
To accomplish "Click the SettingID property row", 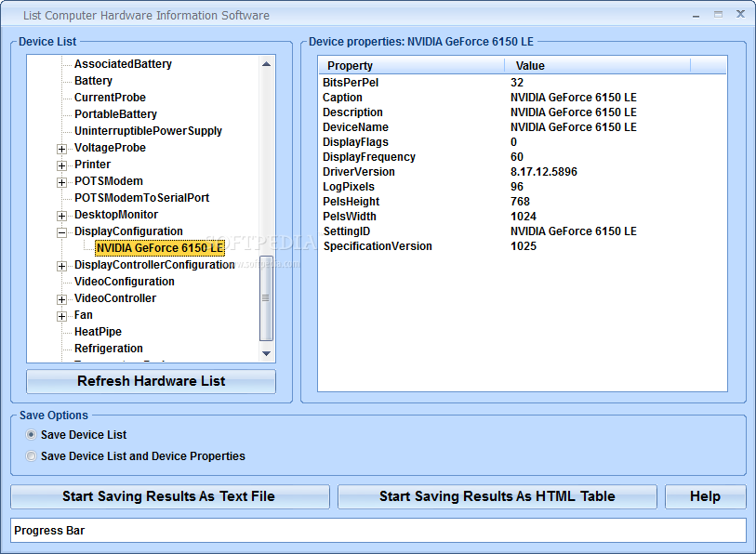I will point(523,231).
